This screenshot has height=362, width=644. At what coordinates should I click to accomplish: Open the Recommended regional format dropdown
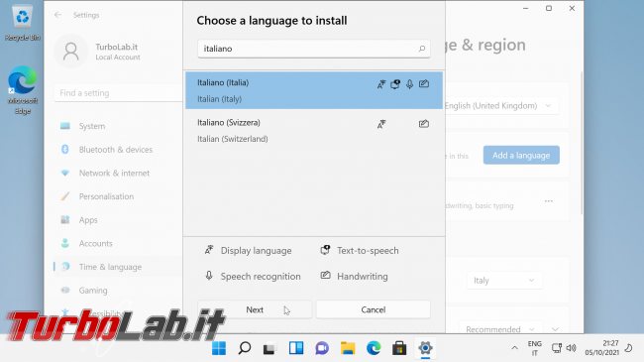499,329
